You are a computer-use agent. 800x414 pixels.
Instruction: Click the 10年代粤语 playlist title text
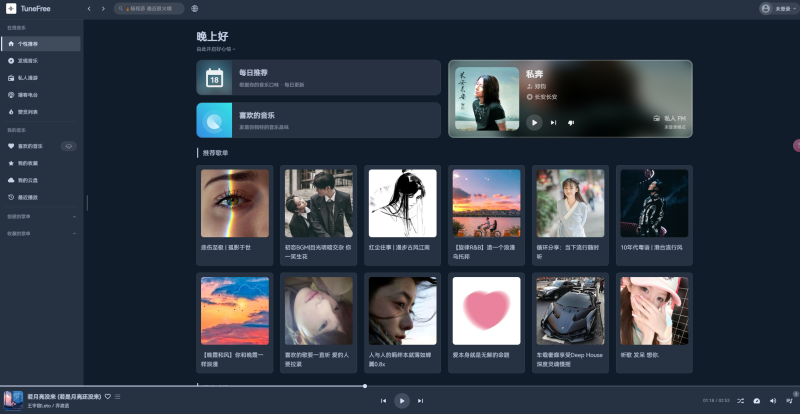pos(652,247)
